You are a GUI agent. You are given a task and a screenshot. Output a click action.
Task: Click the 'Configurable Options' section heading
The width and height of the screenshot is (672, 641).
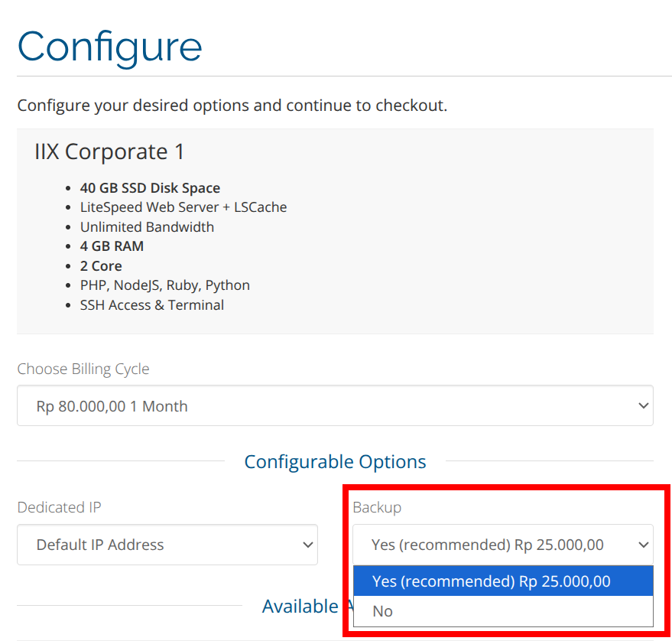335,462
